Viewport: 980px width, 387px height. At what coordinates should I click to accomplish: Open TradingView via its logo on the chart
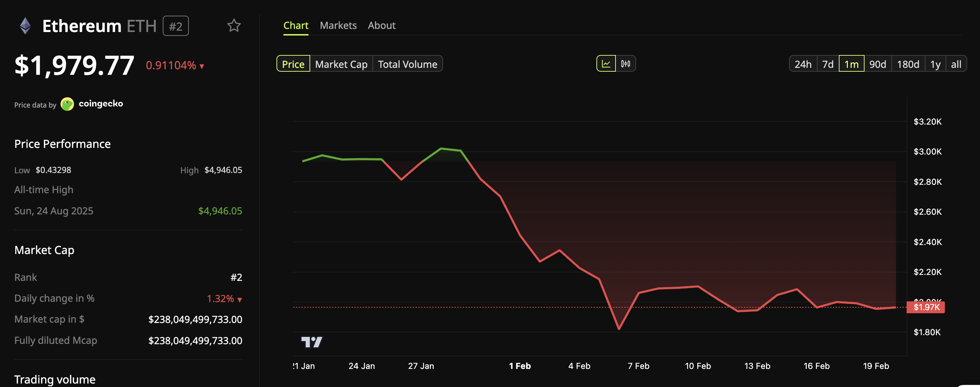(313, 342)
